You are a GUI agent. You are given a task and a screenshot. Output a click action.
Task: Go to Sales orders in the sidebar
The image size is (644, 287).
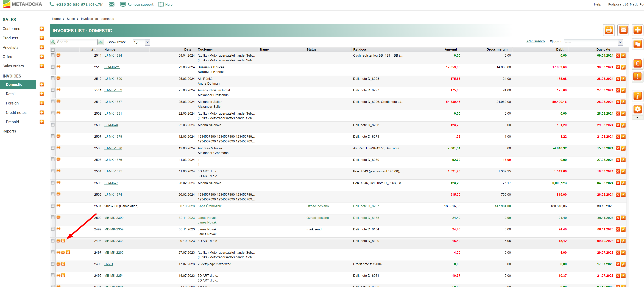pos(13,66)
